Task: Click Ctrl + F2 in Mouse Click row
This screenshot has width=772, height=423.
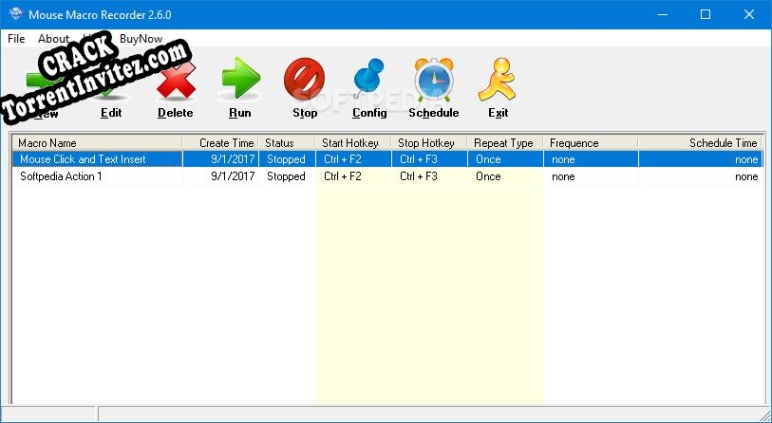Action: (343, 159)
